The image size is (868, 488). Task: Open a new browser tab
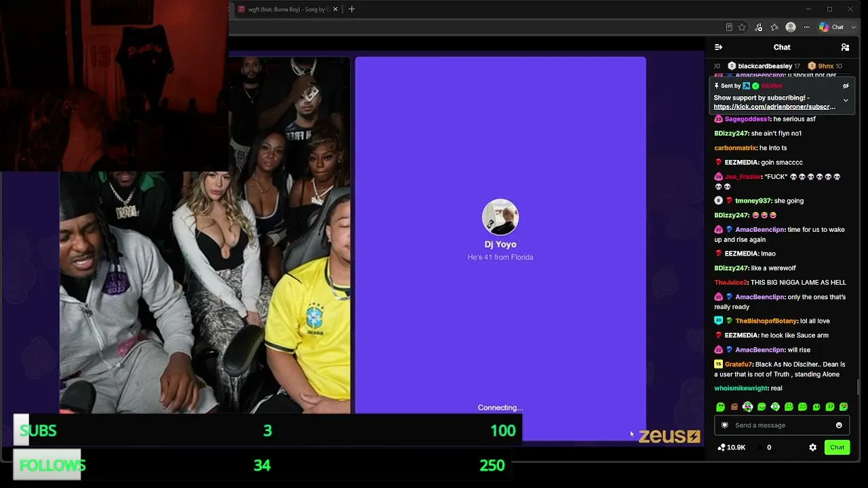coord(351,9)
